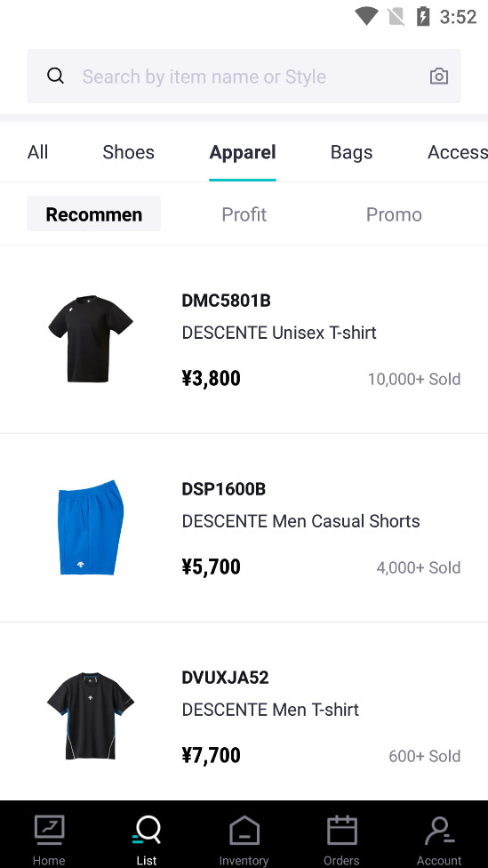Sort listings by Promo
The image size is (488, 868).
[x=394, y=214]
